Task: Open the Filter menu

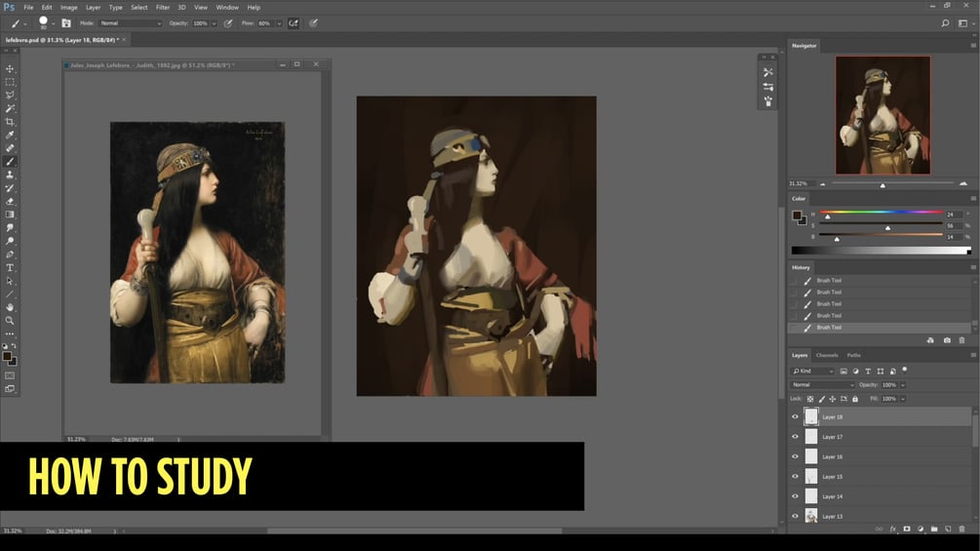Action: coord(163,8)
